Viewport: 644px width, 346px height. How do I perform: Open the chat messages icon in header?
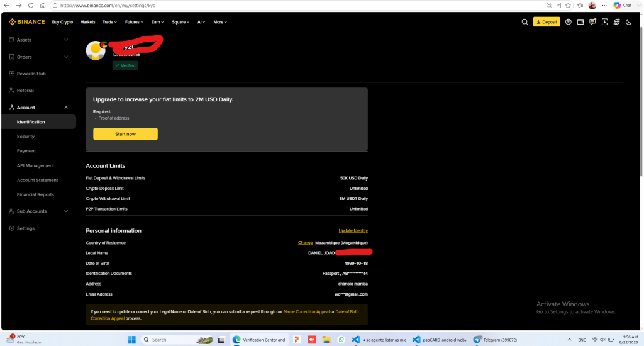click(592, 22)
